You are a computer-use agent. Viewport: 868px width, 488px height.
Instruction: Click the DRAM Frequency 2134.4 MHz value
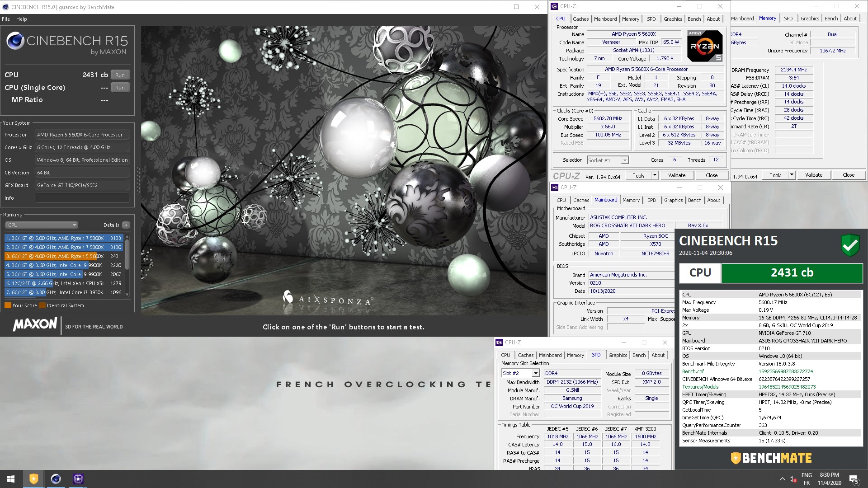(x=793, y=70)
